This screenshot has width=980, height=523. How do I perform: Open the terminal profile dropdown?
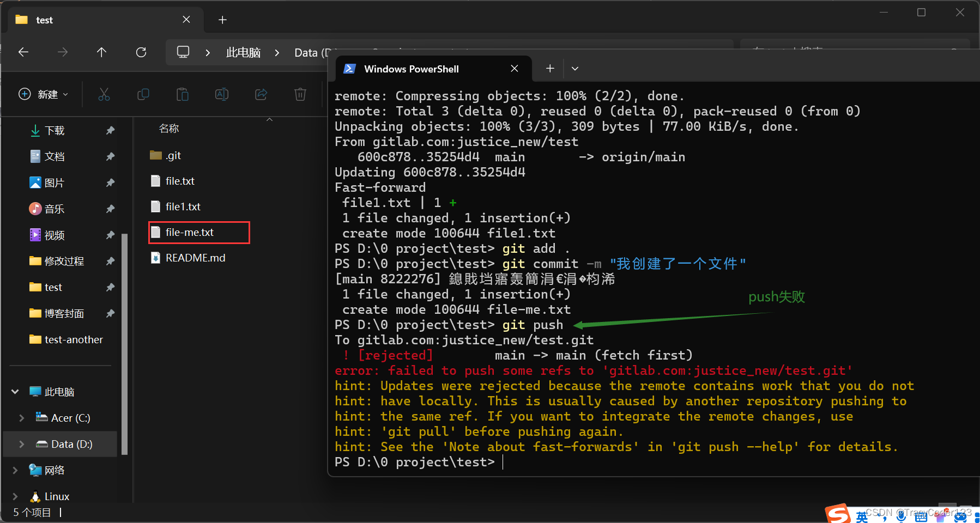575,69
